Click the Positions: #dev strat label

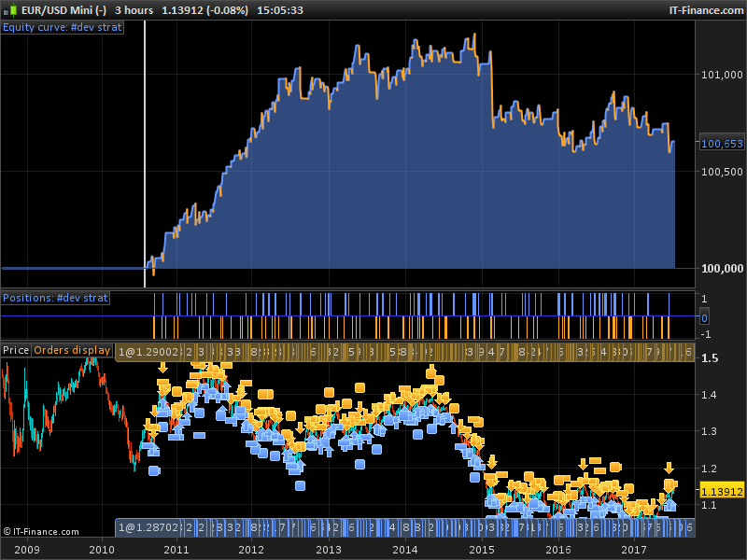pos(55,298)
